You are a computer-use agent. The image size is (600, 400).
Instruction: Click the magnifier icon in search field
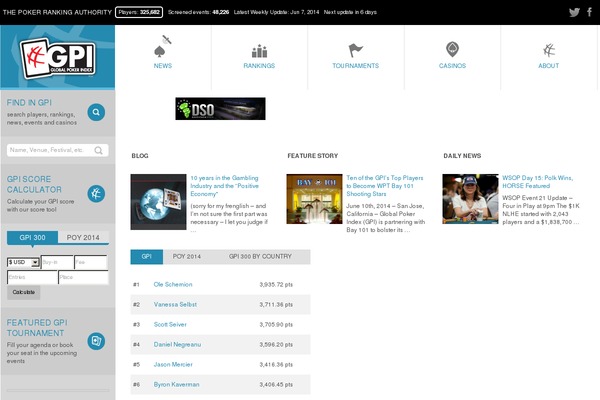[98, 150]
